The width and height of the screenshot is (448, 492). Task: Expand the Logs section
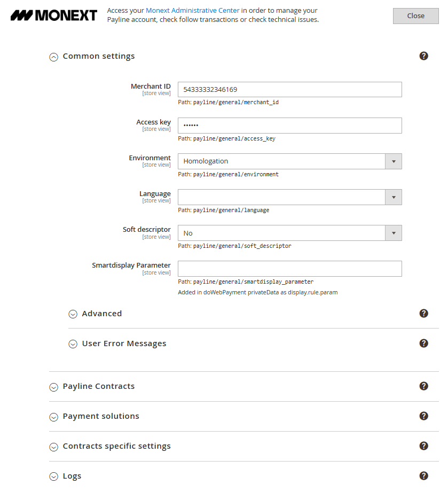pyautogui.click(x=72, y=477)
